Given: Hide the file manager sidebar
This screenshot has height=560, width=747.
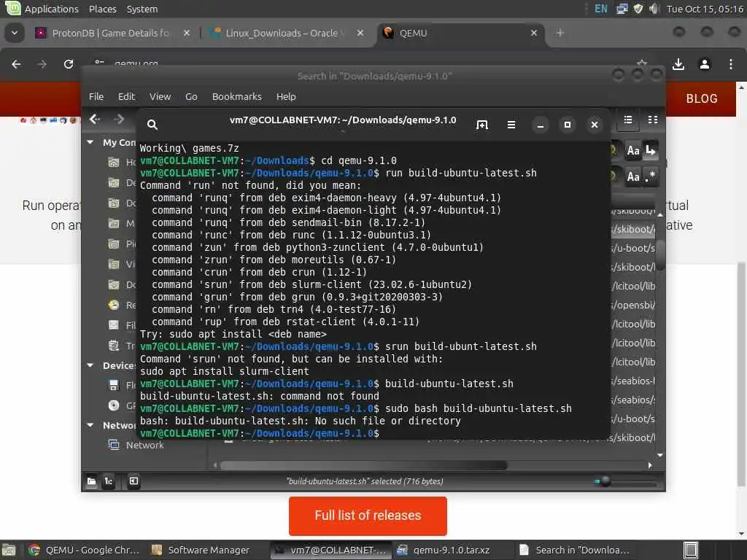Looking at the screenshot, I should click(x=134, y=481).
